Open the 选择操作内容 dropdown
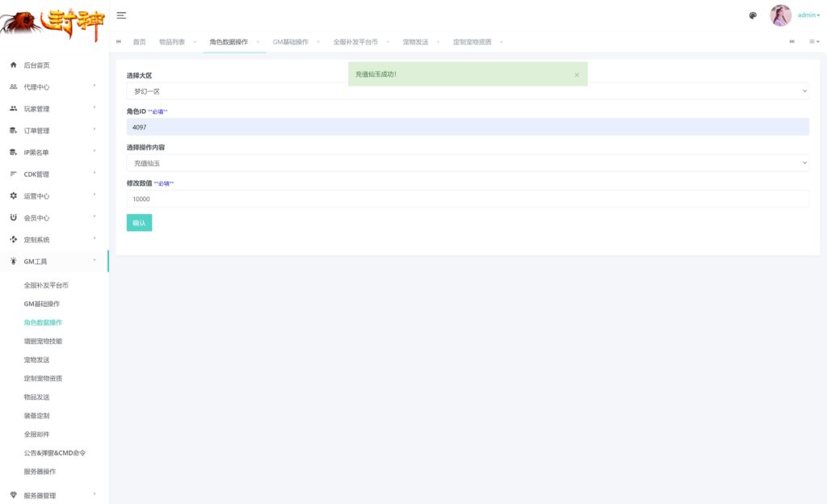 (x=468, y=163)
